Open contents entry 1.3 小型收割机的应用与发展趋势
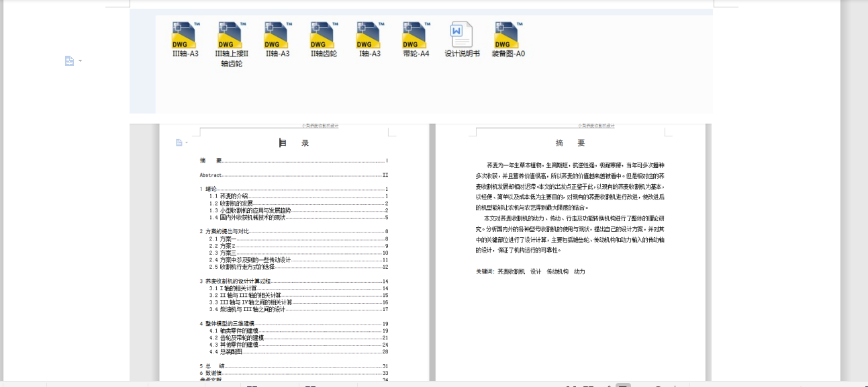This screenshot has width=868, height=387. (x=299, y=210)
